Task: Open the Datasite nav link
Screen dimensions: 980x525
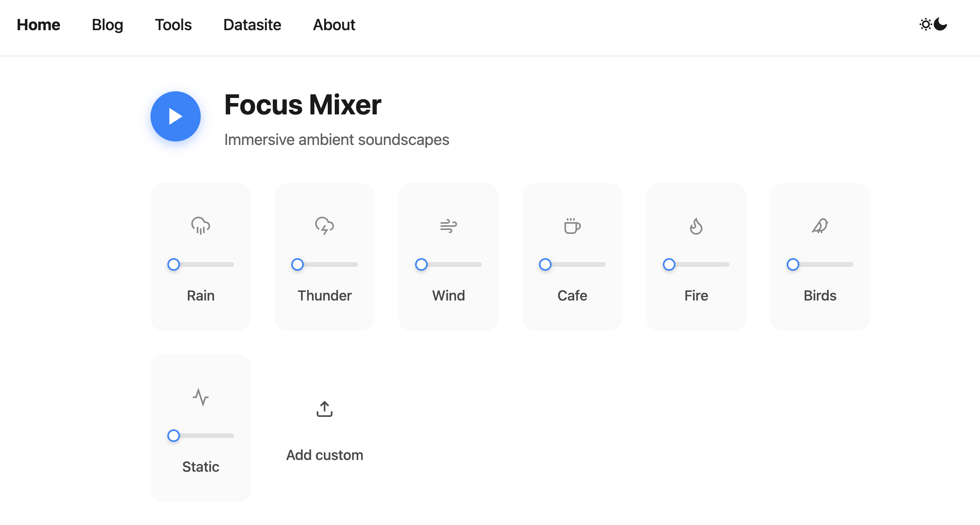Action: click(x=252, y=25)
